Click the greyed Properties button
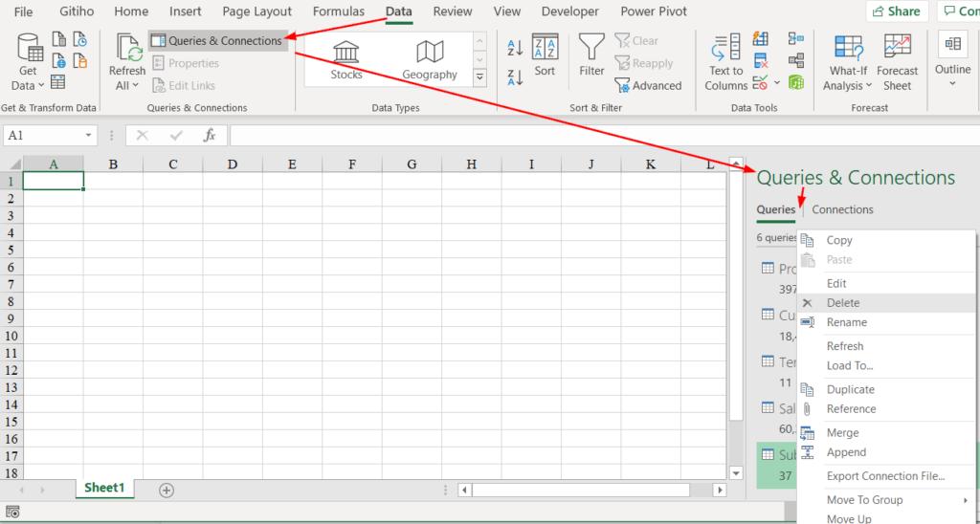This screenshot has width=980, height=524. pyautogui.click(x=186, y=63)
